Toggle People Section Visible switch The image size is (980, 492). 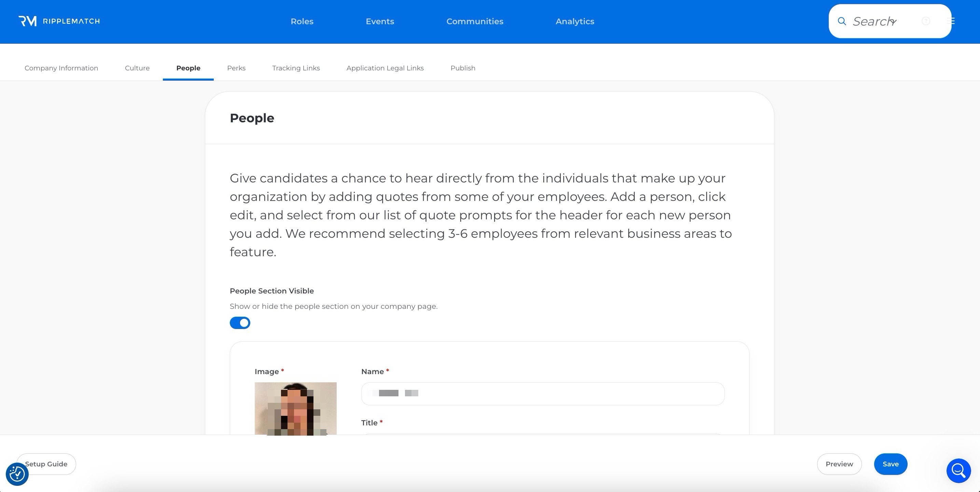click(240, 323)
